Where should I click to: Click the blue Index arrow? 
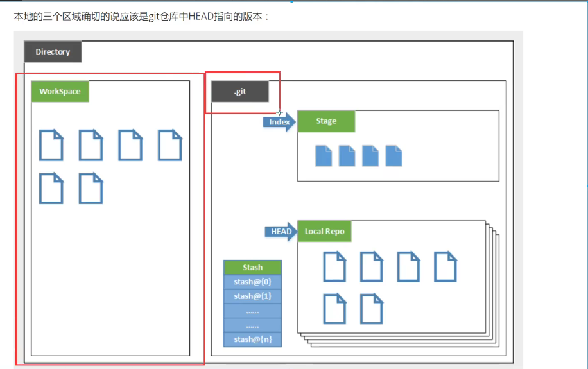click(x=279, y=122)
